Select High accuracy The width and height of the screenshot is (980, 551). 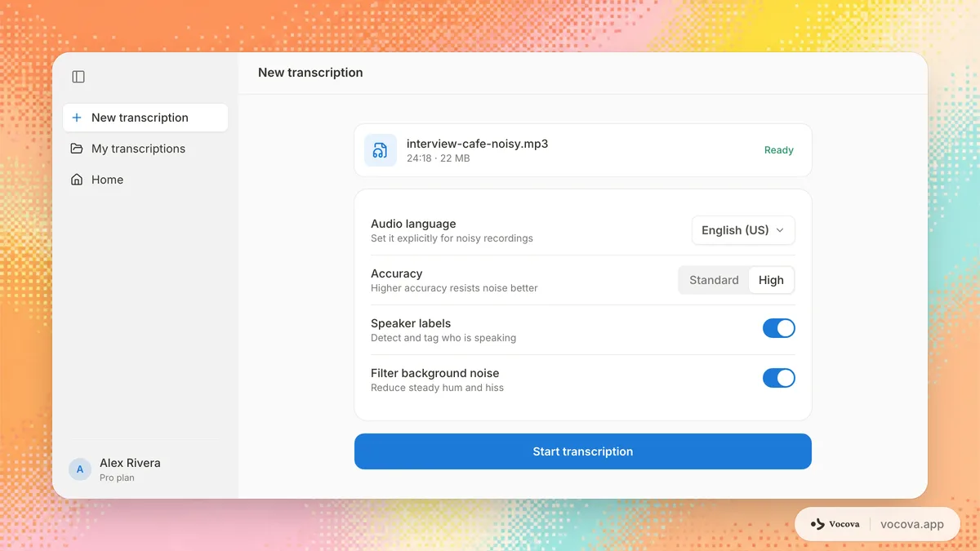click(x=771, y=280)
